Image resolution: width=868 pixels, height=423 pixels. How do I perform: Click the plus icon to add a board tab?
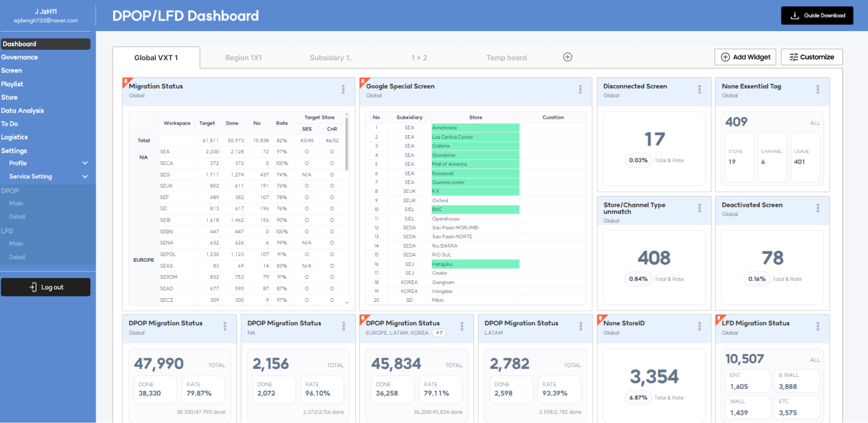click(567, 57)
